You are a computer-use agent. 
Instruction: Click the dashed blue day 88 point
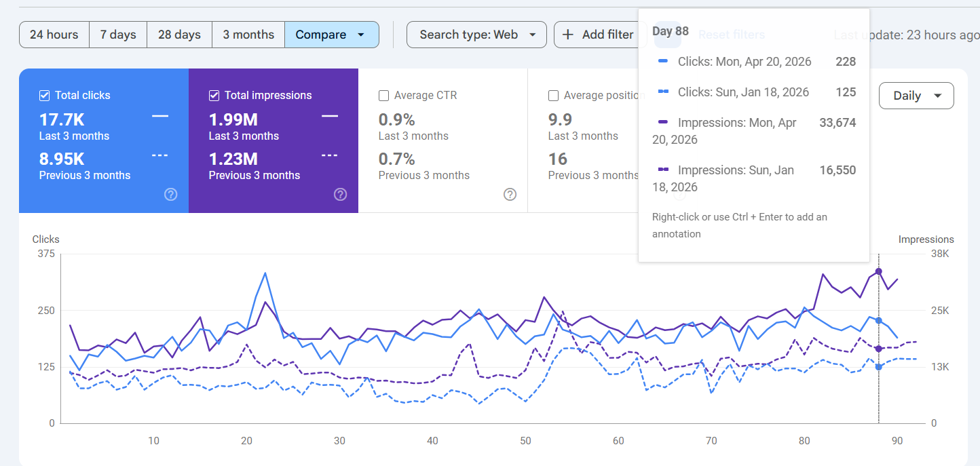[x=879, y=367]
